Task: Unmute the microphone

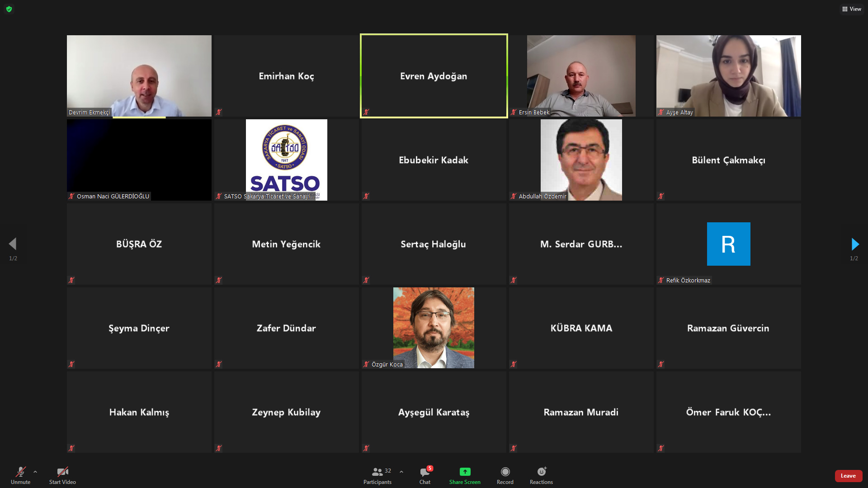Action: click(20, 475)
